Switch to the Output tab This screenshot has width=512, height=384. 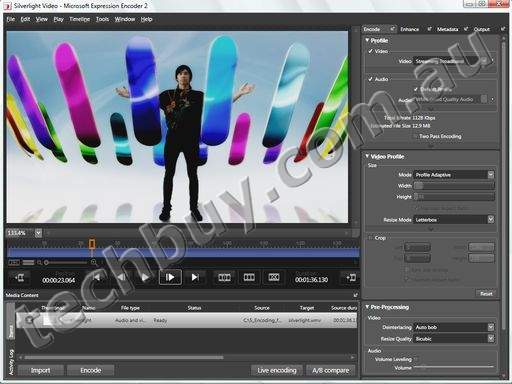[x=482, y=29]
